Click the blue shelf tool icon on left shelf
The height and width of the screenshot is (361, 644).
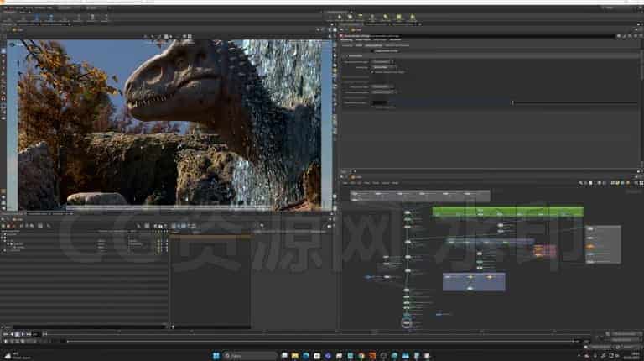37,18
